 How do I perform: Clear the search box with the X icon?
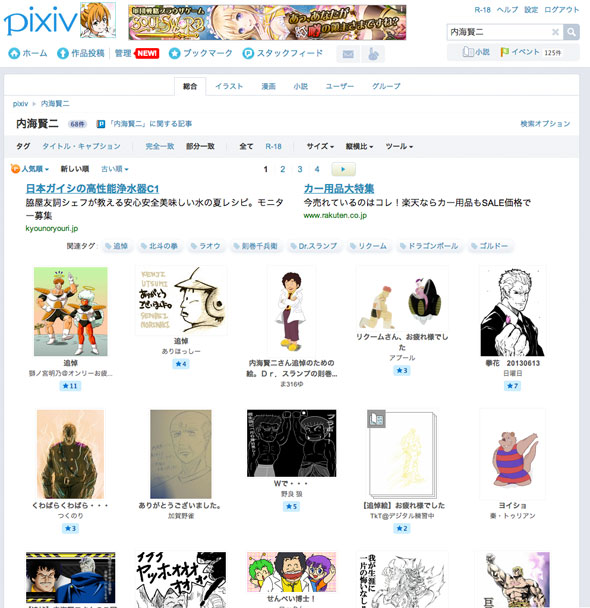click(555, 32)
